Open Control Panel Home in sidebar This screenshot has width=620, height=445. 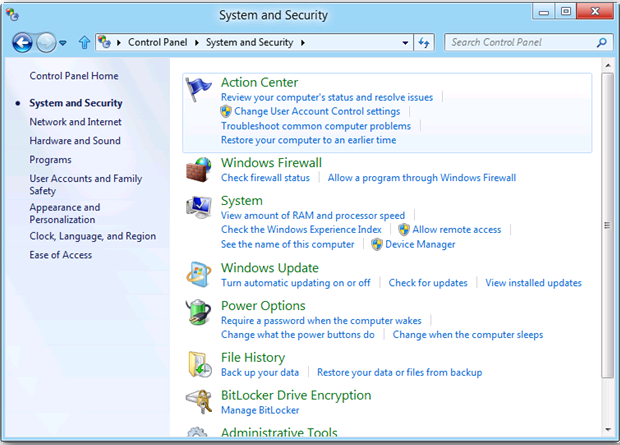(x=74, y=76)
